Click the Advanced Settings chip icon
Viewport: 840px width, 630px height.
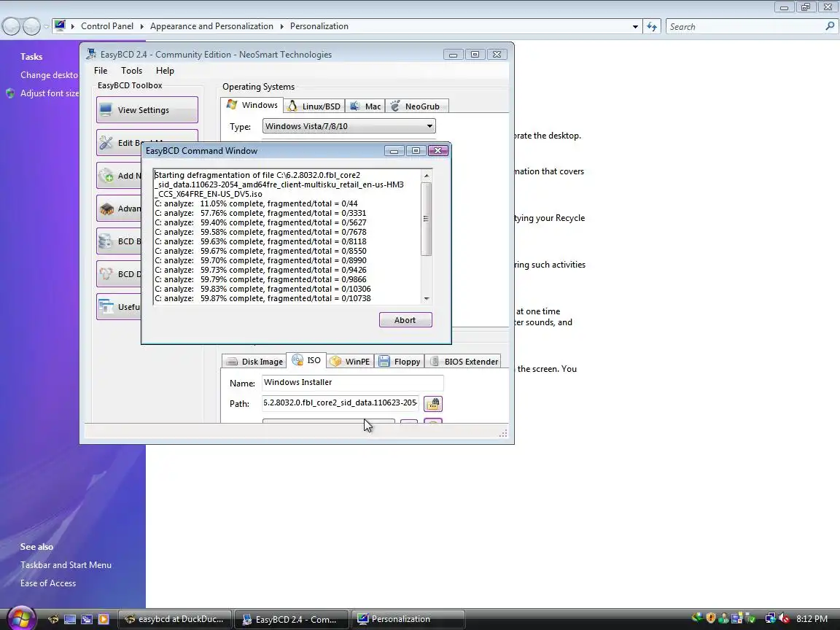(106, 209)
